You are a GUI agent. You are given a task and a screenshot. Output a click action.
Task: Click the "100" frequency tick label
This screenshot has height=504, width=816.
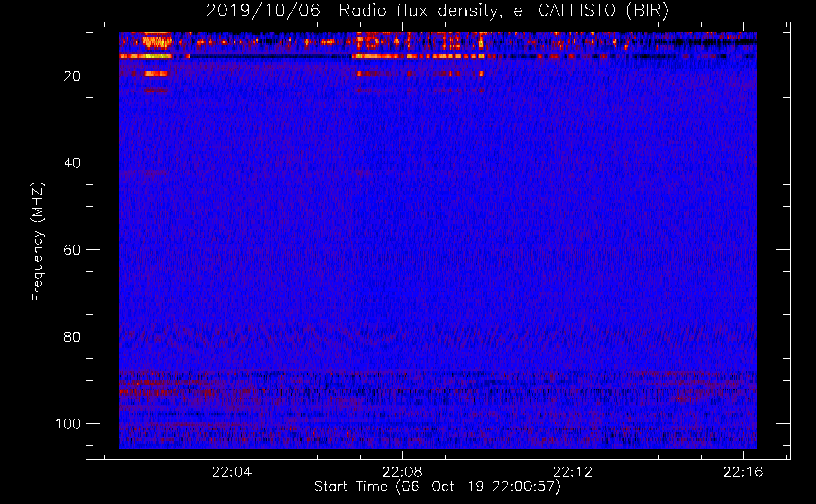[68, 424]
